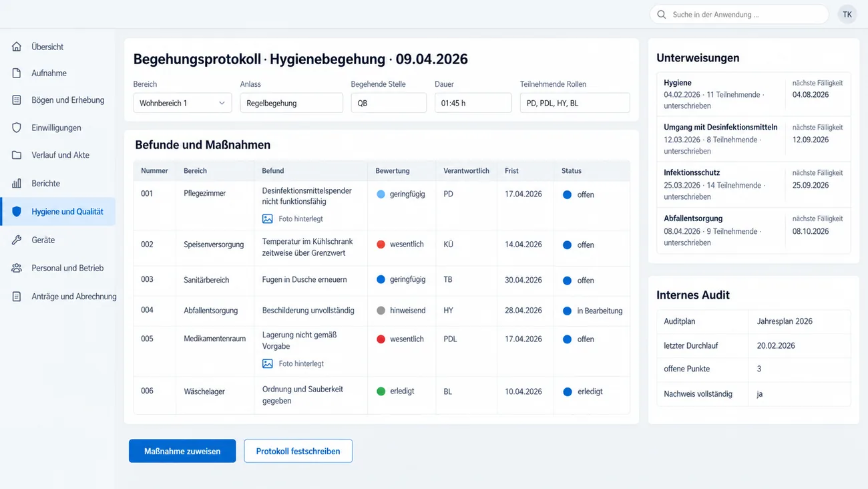The image size is (868, 489).
Task: Click the wrench icon beside Geräte
Action: [x=17, y=240]
